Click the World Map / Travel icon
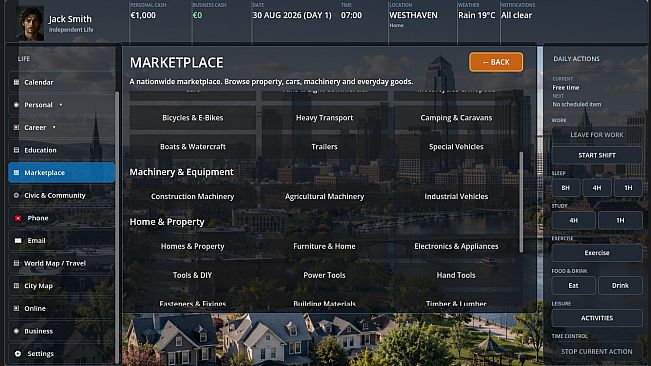This screenshot has height=366, width=651. [x=16, y=263]
